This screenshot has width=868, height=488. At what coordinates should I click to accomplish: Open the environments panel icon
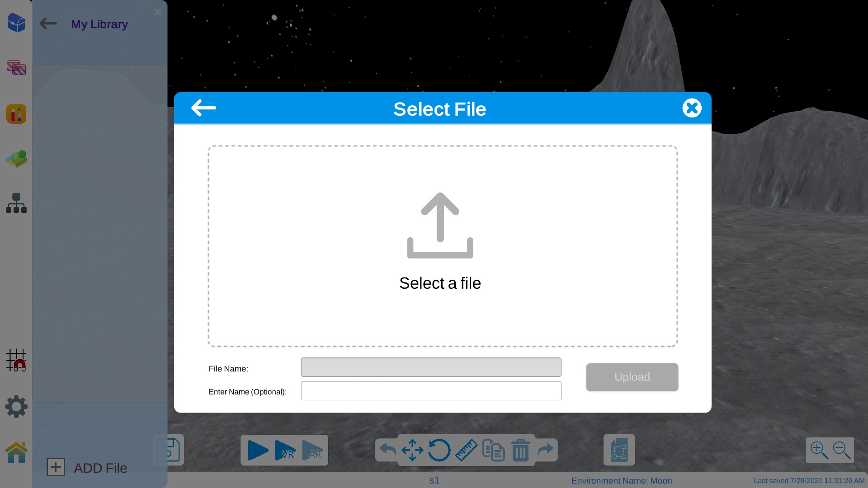tap(16, 68)
